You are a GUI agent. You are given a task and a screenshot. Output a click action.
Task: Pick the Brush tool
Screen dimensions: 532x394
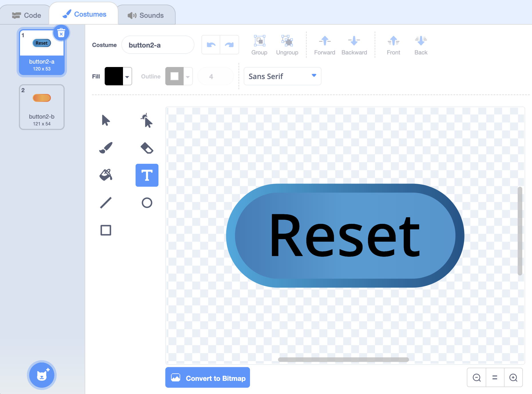click(106, 148)
